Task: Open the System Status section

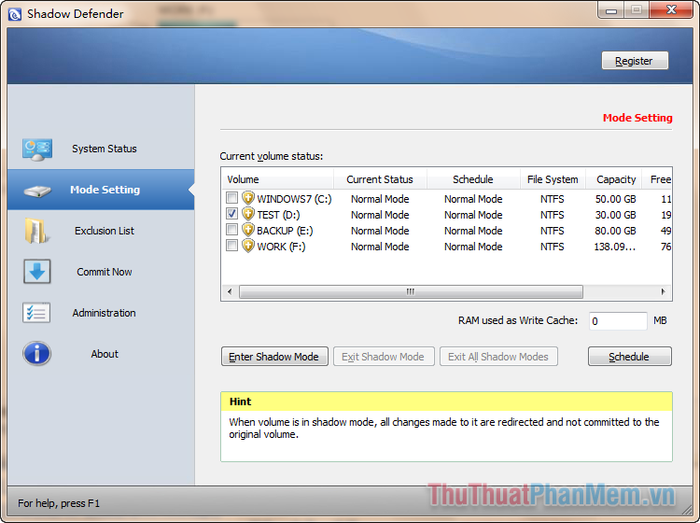Action: pyautogui.click(x=101, y=149)
